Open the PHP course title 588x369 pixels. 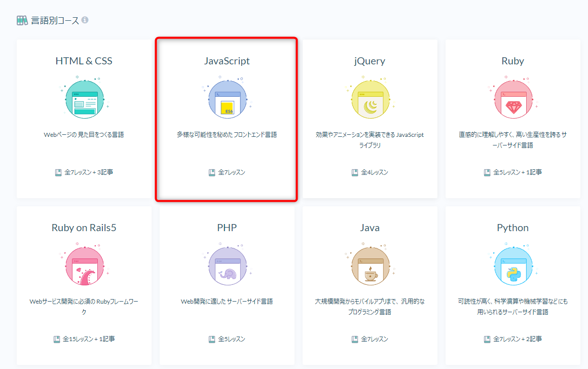(227, 228)
